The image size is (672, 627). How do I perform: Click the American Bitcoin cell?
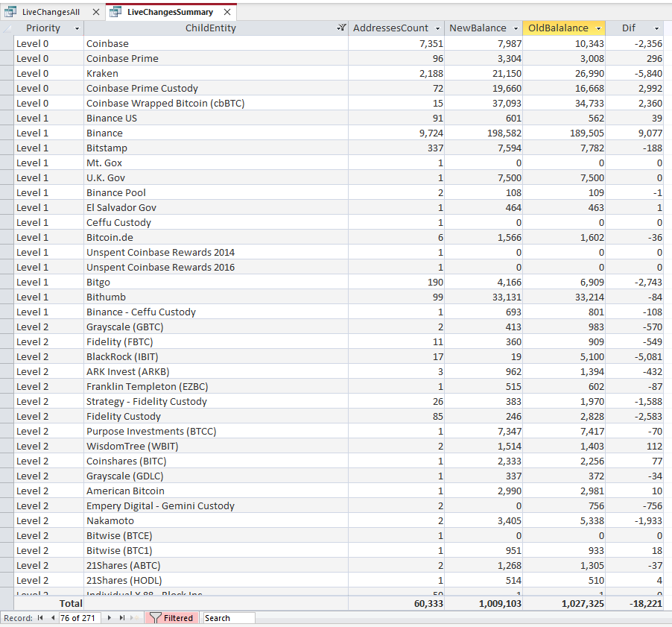click(x=216, y=491)
